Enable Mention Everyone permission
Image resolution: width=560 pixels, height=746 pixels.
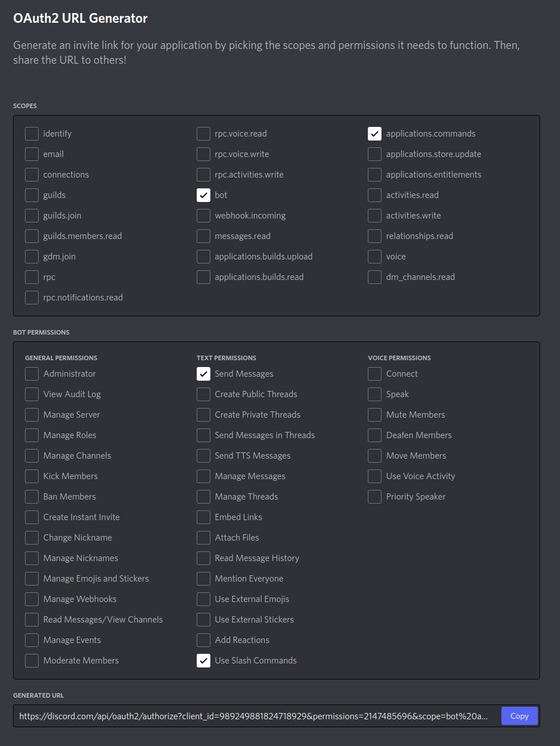[x=204, y=579]
